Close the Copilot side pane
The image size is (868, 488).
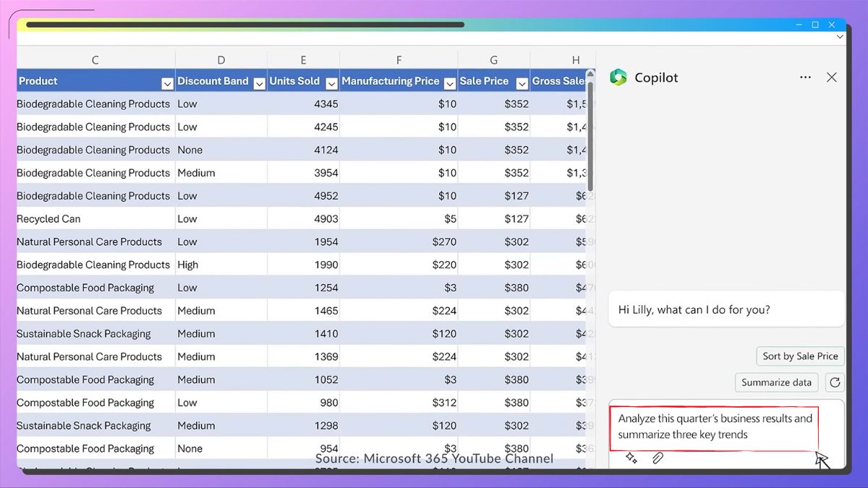[832, 77]
